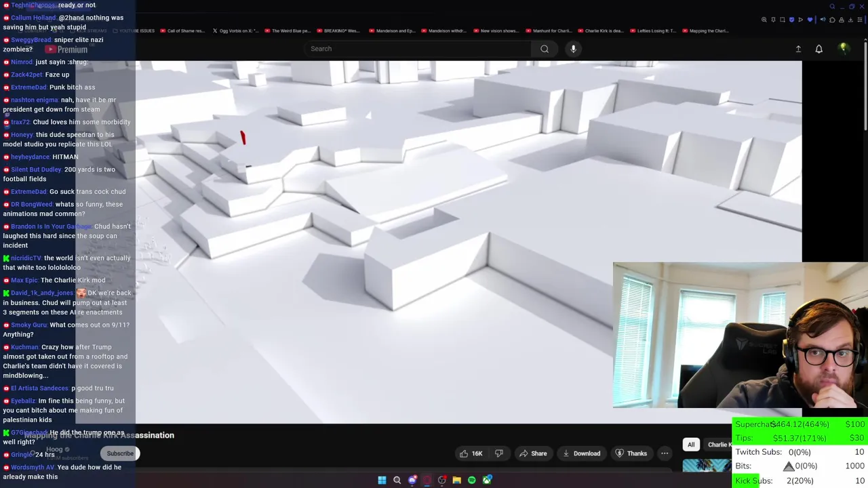Switch to 'Mapping the Charl...' tab
This screenshot has width=868, height=488.
tap(705, 30)
